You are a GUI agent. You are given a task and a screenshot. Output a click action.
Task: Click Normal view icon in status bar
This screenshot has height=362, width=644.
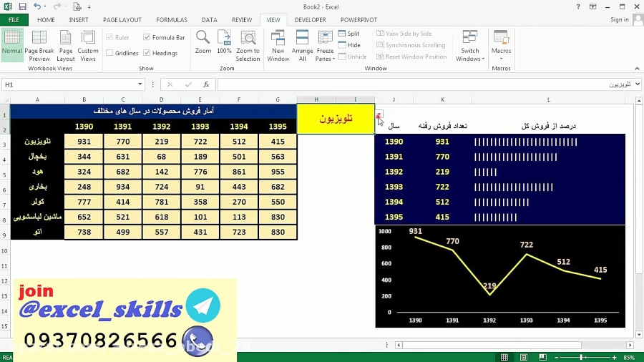504,358
